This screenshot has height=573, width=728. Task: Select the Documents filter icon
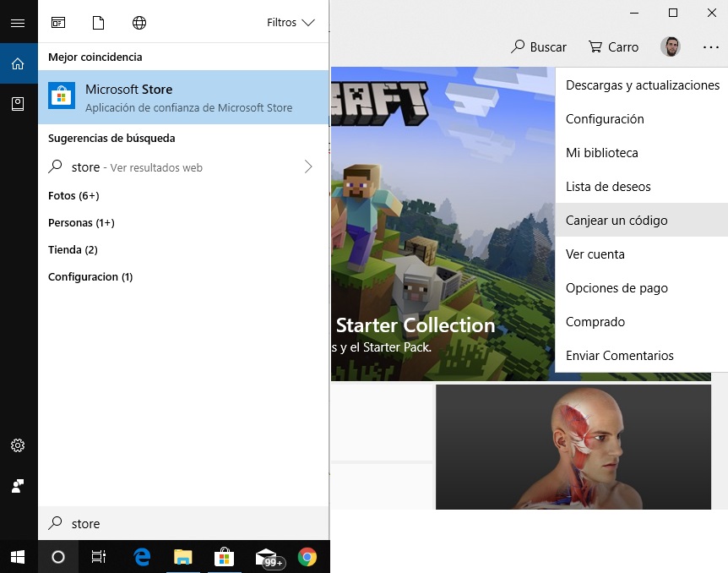click(99, 23)
